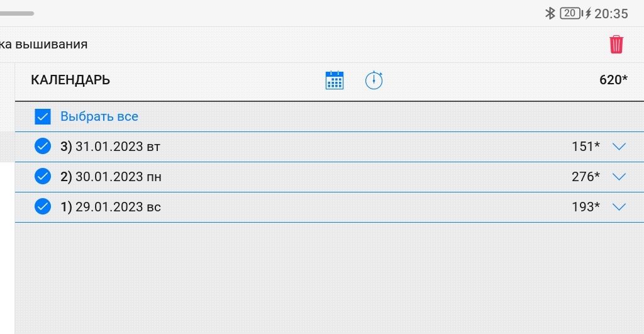The image size is (644, 334).
Task: Open the '3) 31.01.2023 вт' entry
Action: point(111,147)
